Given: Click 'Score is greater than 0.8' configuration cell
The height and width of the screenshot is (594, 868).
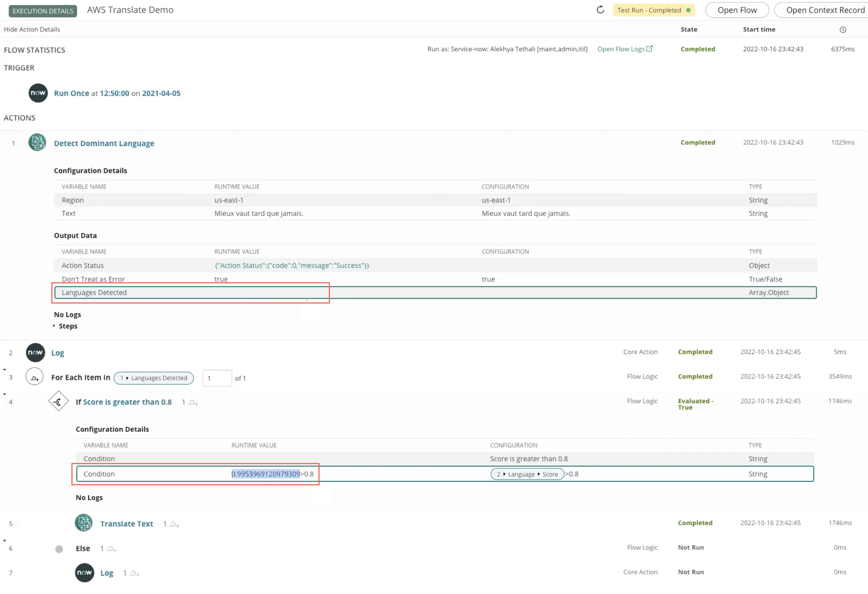Looking at the screenshot, I should (x=529, y=459).
